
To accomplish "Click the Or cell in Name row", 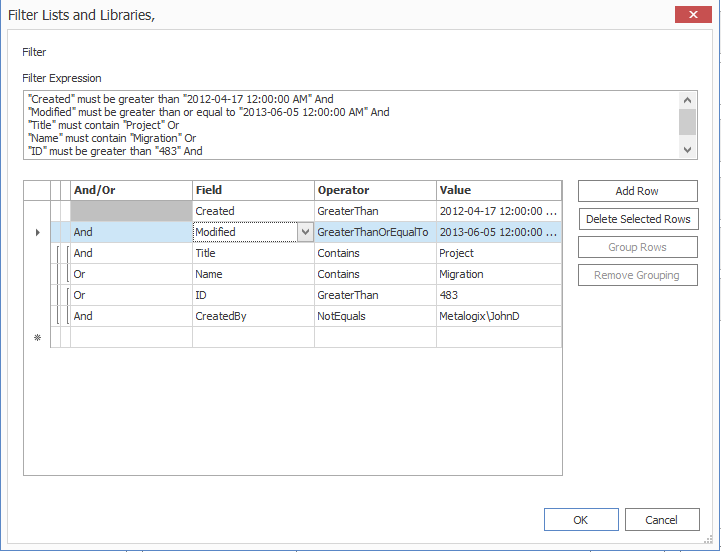I will point(131,274).
